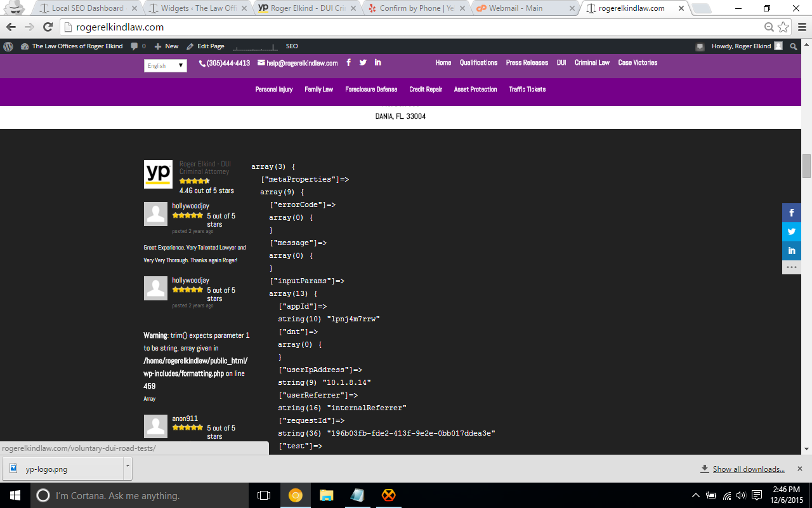Close the rogerelkindlaw.com tab
812x508 pixels.
pos(680,8)
